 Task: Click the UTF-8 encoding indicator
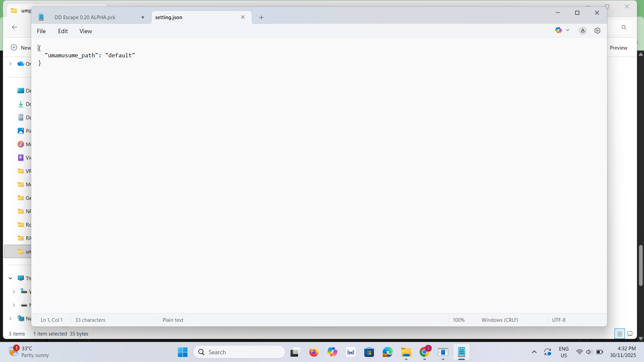559,320
